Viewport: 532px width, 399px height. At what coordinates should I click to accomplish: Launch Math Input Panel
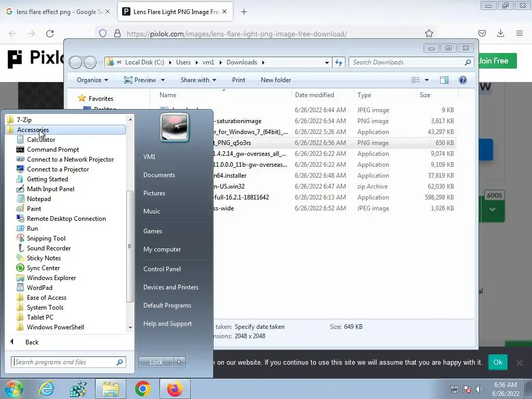(50, 189)
